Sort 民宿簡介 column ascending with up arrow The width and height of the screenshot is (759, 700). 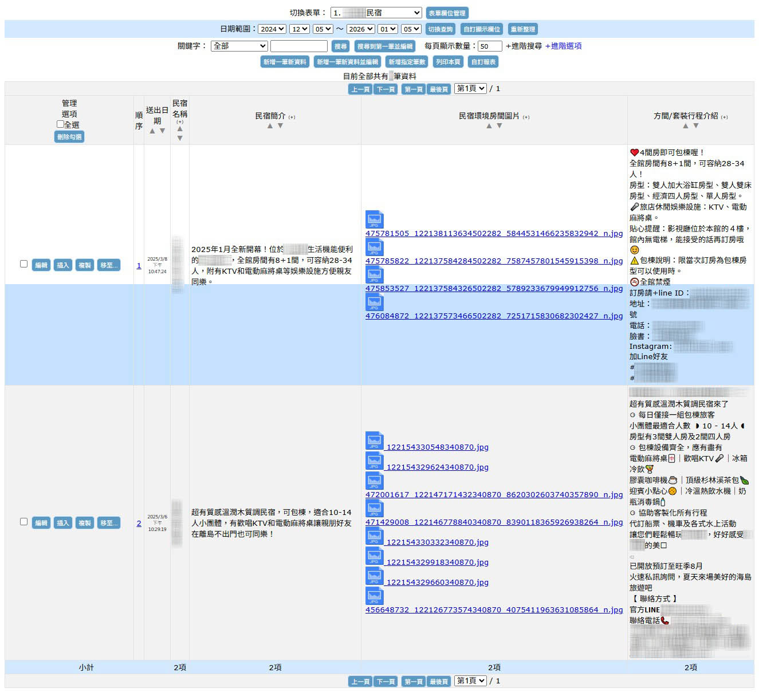pos(270,126)
